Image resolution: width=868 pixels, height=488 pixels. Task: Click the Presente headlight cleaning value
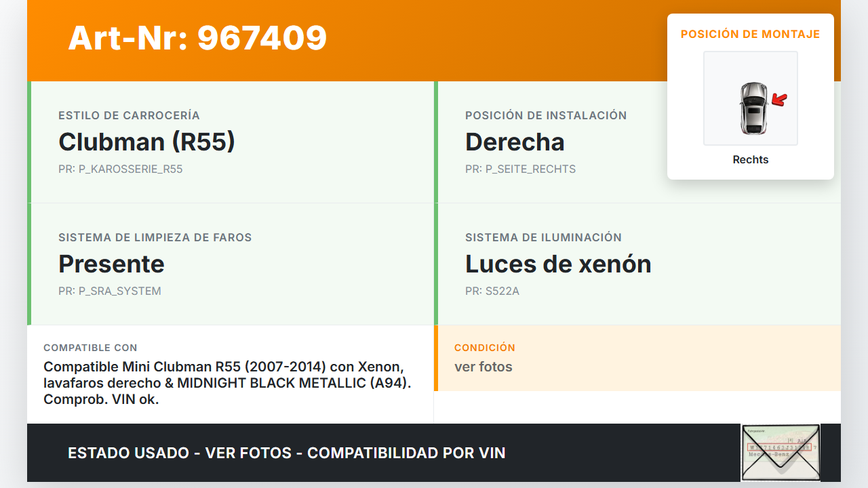click(111, 264)
